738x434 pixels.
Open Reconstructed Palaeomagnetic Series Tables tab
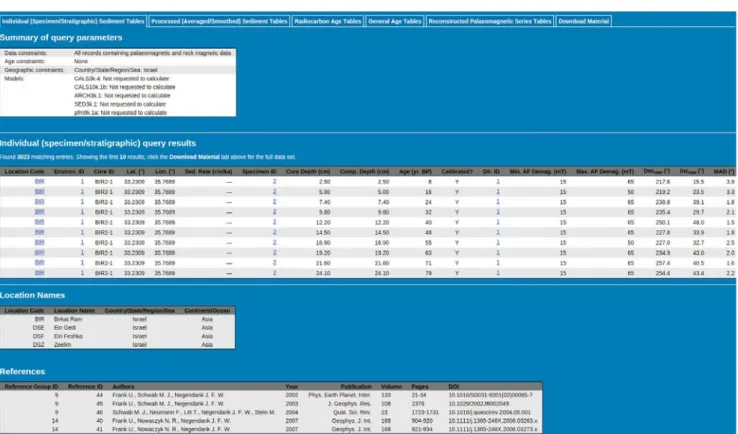[x=490, y=21]
